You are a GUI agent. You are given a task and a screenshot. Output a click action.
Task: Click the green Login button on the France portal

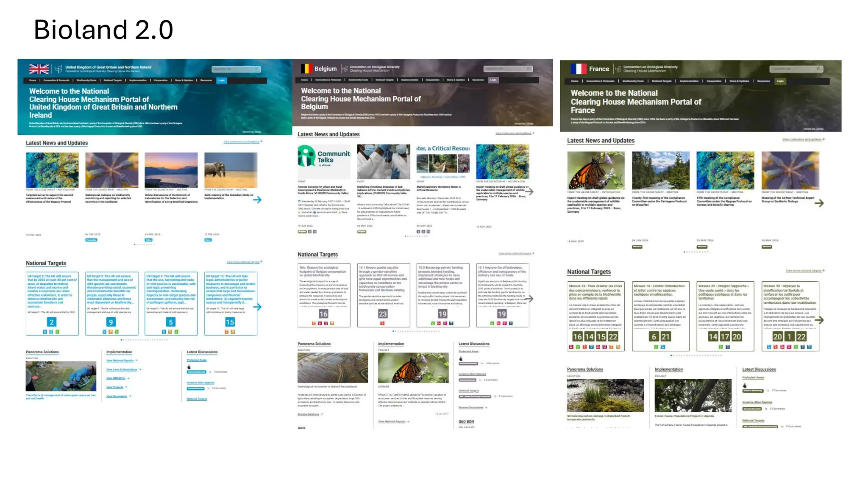point(780,81)
